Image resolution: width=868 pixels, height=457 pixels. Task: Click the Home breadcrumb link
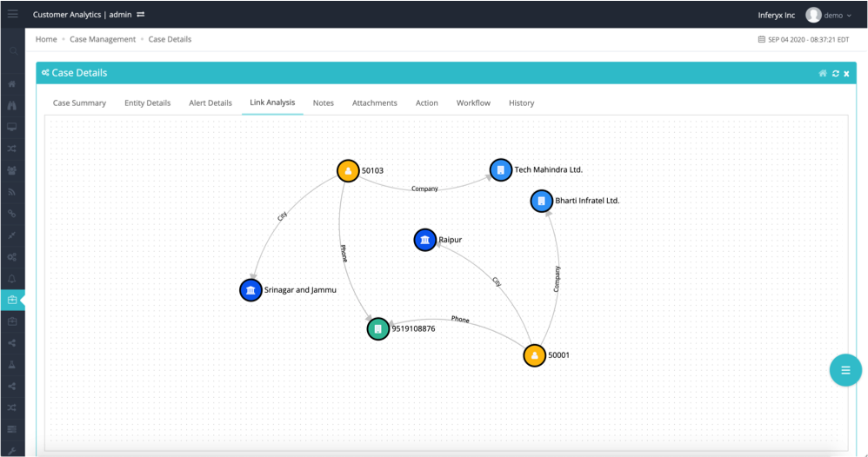[x=46, y=39]
